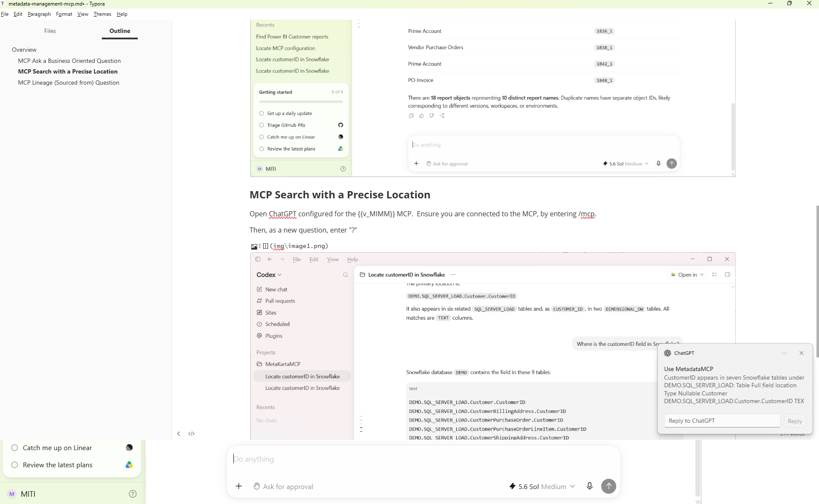Click the scrollbar in the upper chat screenshot
This screenshot has width=819, height=504.
(x=733, y=137)
